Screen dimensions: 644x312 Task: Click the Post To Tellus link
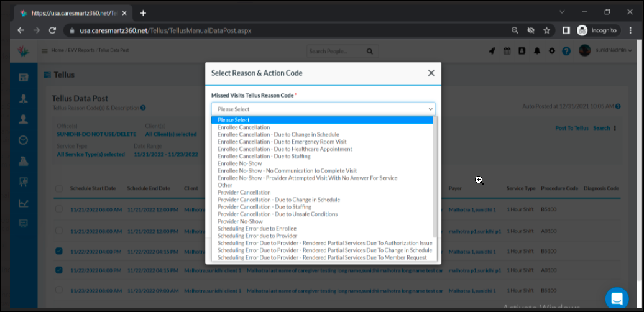coord(572,127)
